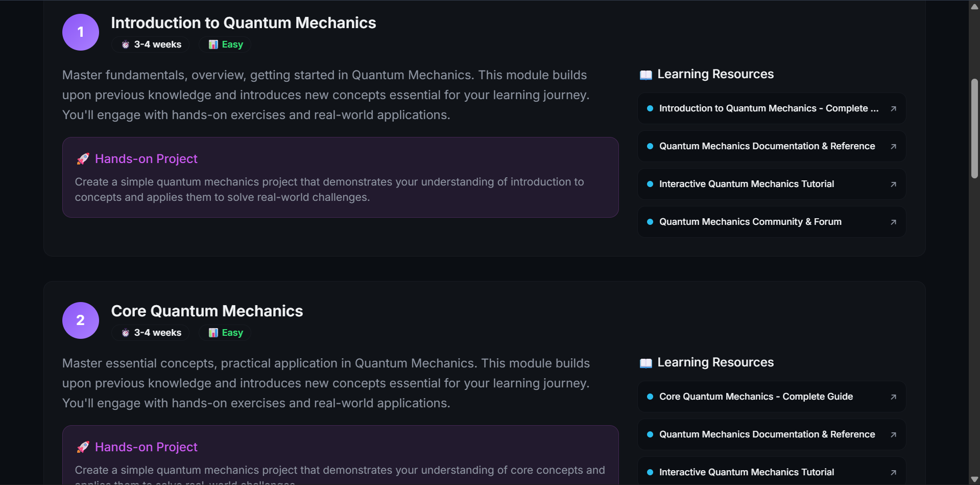The width and height of the screenshot is (980, 485).
Task: Click the module 1 Documentation & Reference arrow icon
Action: click(x=893, y=147)
